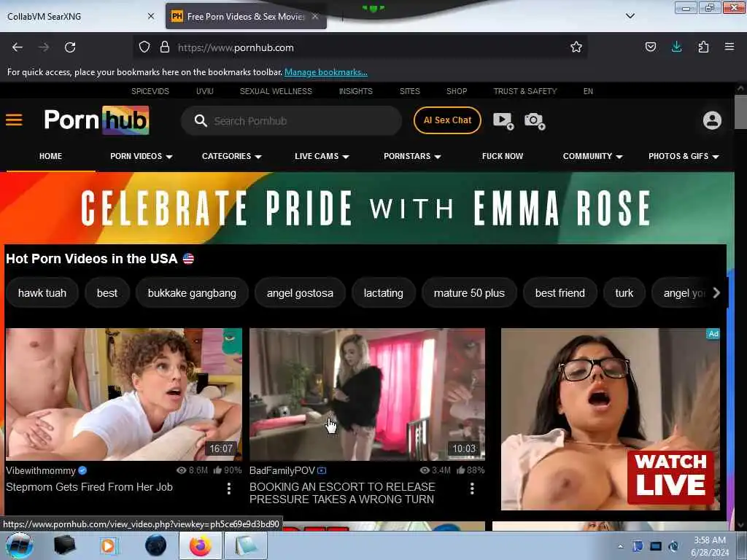This screenshot has height=560, width=747.
Task: Open the BadFamilyPOV channel link
Action: (282, 470)
